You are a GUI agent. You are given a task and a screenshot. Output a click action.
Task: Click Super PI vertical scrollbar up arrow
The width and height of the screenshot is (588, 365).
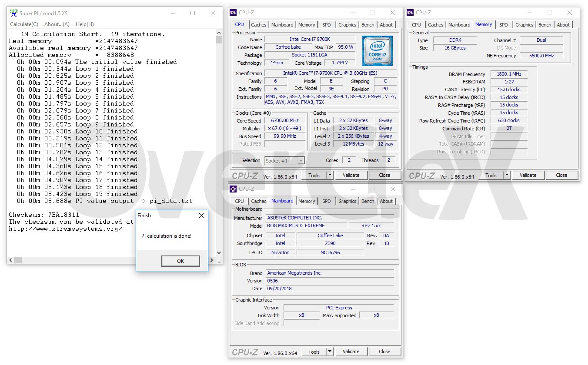219,33
